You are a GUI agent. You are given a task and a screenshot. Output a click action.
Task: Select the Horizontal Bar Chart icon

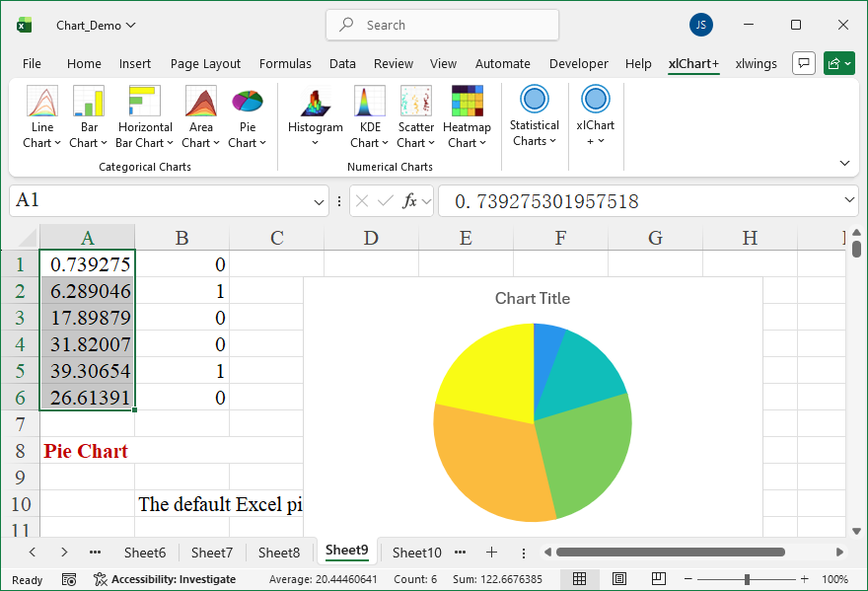click(145, 103)
